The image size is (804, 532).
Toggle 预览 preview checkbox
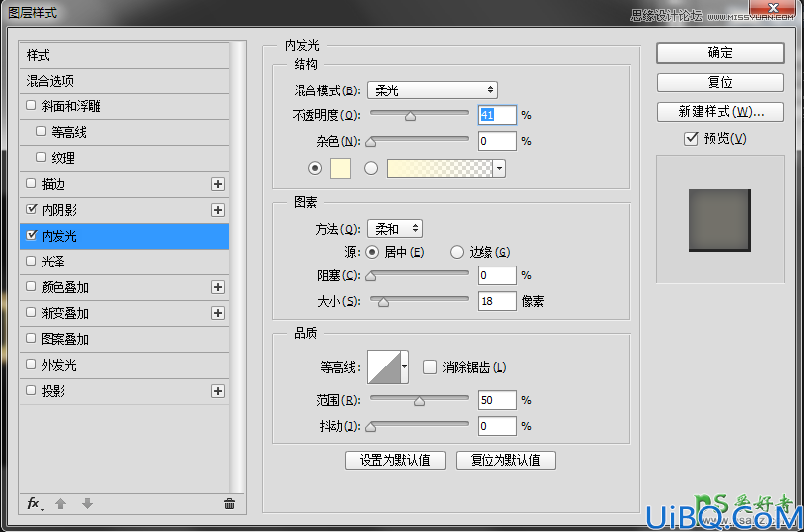click(691, 138)
